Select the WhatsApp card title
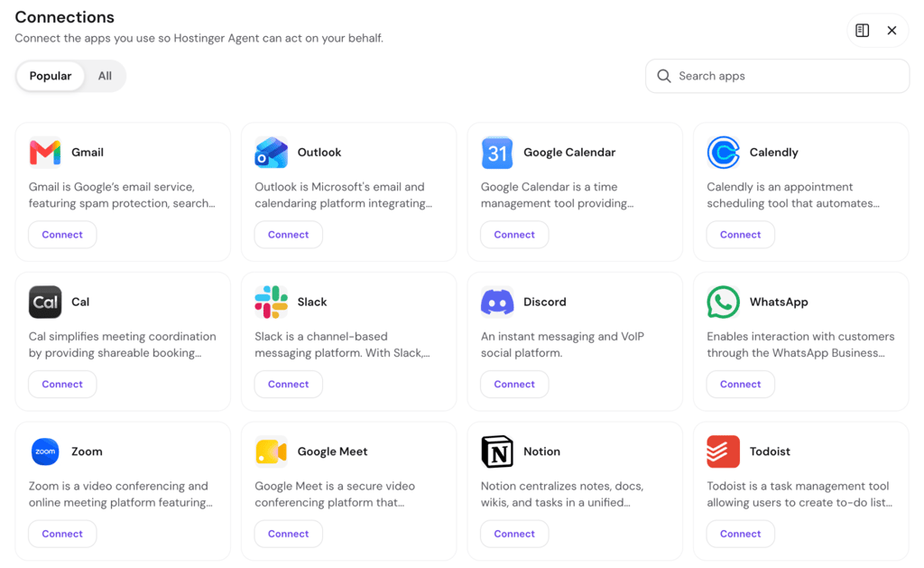924x568 pixels. pyautogui.click(x=779, y=302)
